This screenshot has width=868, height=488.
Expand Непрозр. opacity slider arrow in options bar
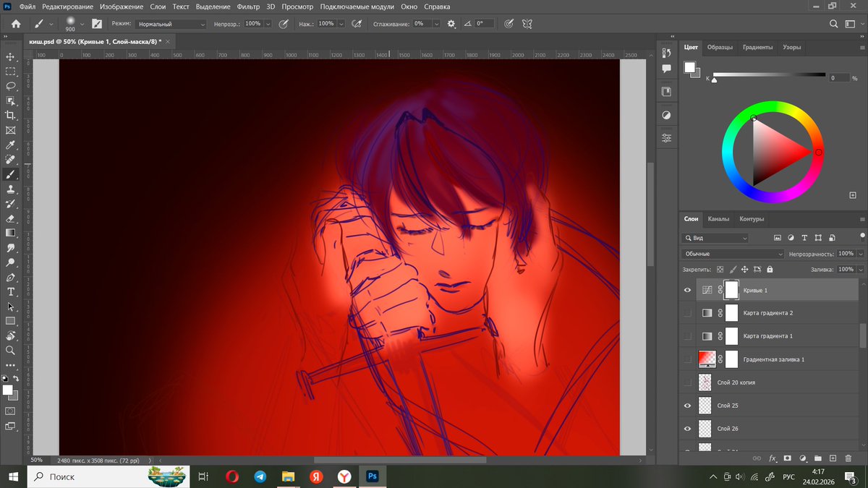coord(268,24)
